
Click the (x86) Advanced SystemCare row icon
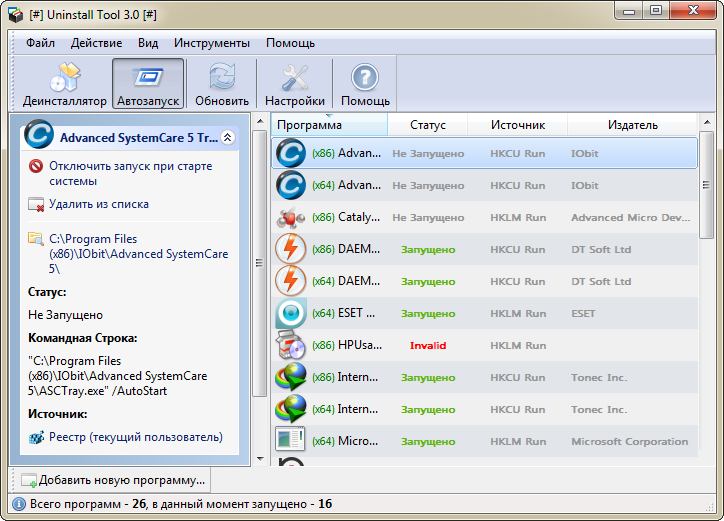click(x=291, y=153)
